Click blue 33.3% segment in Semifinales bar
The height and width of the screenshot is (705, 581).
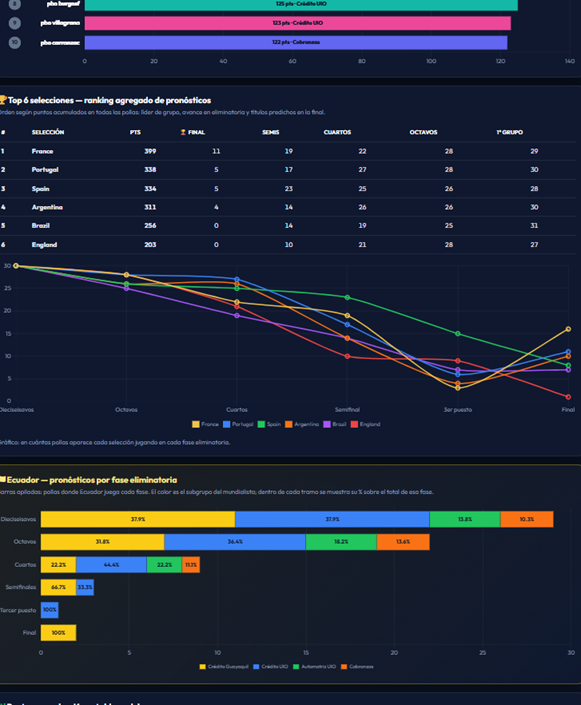tap(85, 587)
